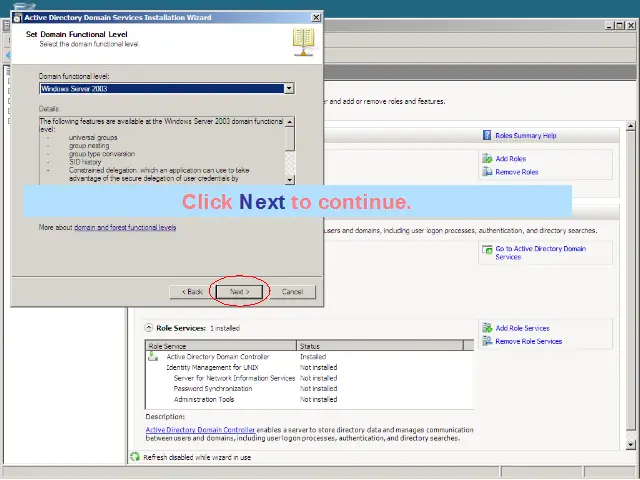Open the Add Role Services link
640x480 pixels.
coord(522,328)
